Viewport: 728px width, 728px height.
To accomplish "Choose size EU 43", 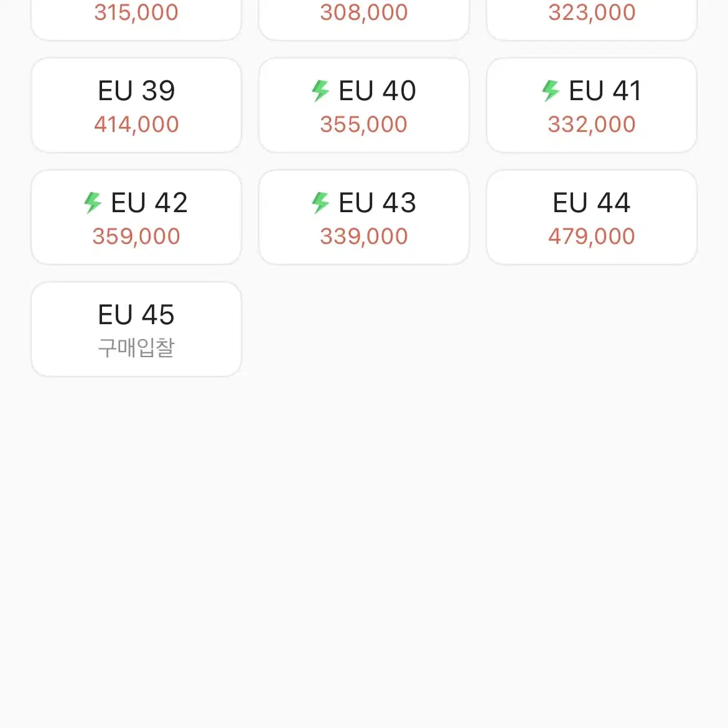I will (364, 217).
